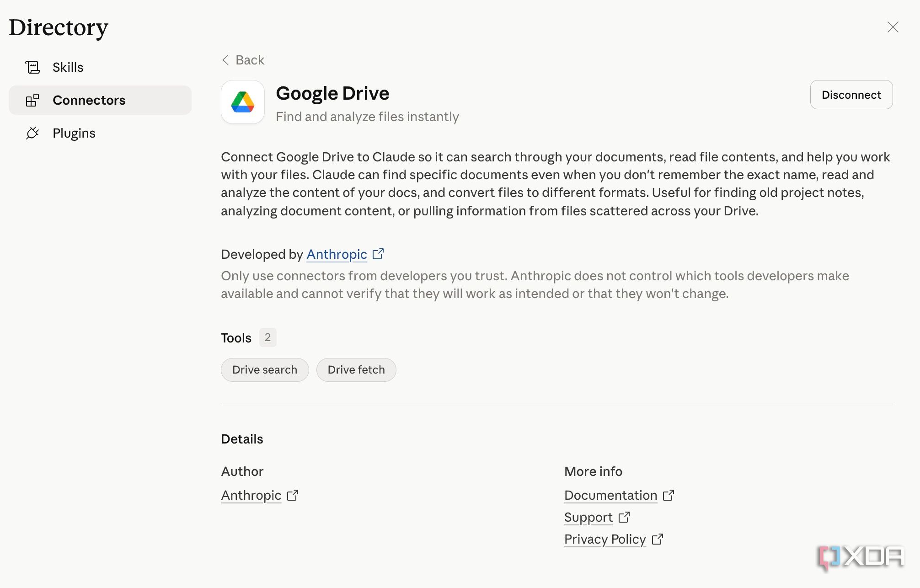Image resolution: width=920 pixels, height=588 pixels.
Task: Click the Plugins plug icon
Action: [x=32, y=133]
